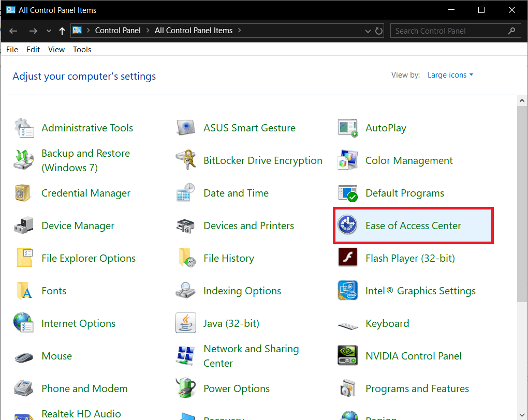
Task: Click the Mouse icon
Action: coord(24,357)
